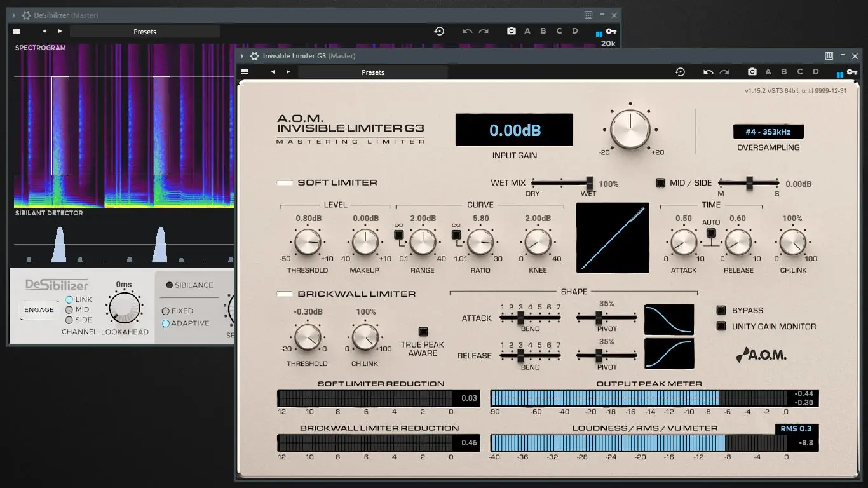The width and height of the screenshot is (868, 488).
Task: Open the Presets dropdown in Invisible Limiter
Action: (x=373, y=72)
